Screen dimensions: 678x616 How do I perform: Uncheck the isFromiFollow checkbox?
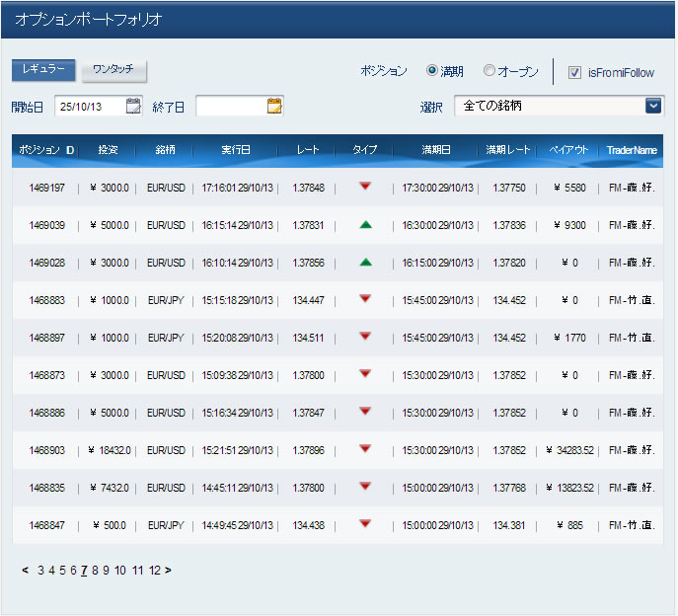pyautogui.click(x=574, y=72)
